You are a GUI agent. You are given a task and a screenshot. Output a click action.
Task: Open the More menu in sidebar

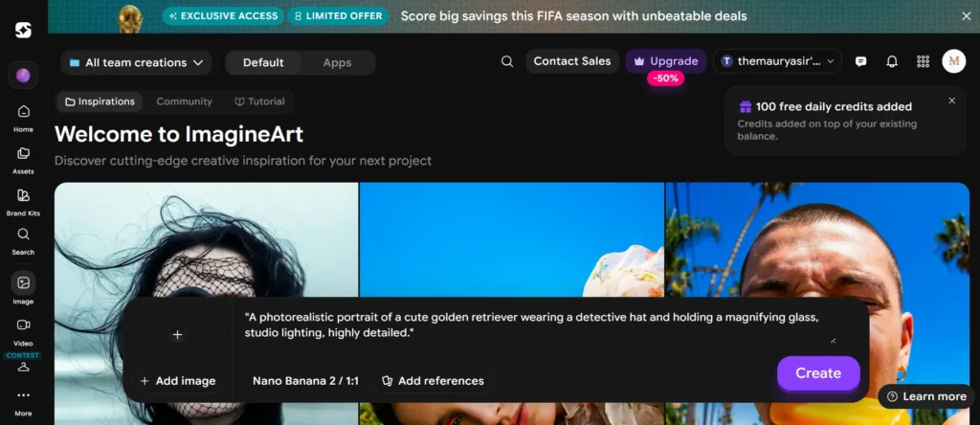tap(23, 402)
